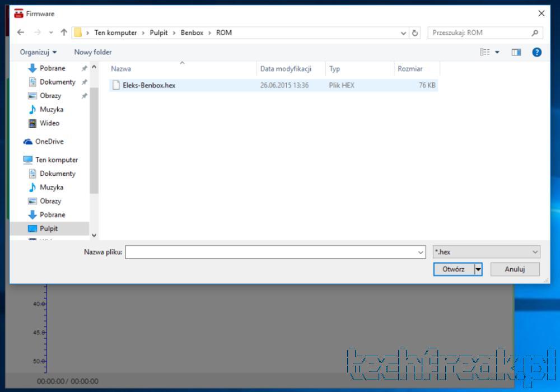The width and height of the screenshot is (560, 392).
Task: Open pinned Obrazy in quick access
Action: (50, 96)
